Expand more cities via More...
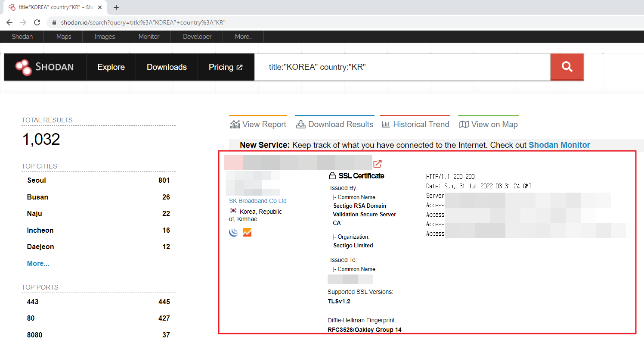Viewport: 644px width, 340px height. coord(38,263)
